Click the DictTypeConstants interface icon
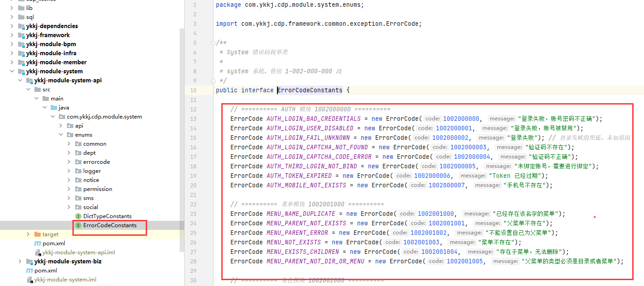The image size is (644, 286). pyautogui.click(x=78, y=216)
